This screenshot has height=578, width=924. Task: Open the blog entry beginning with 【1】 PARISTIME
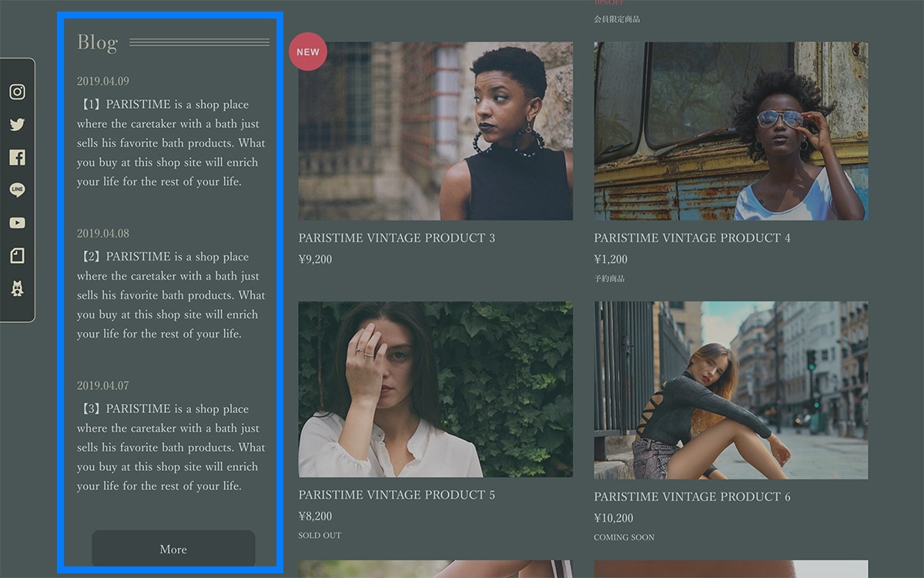click(x=171, y=143)
